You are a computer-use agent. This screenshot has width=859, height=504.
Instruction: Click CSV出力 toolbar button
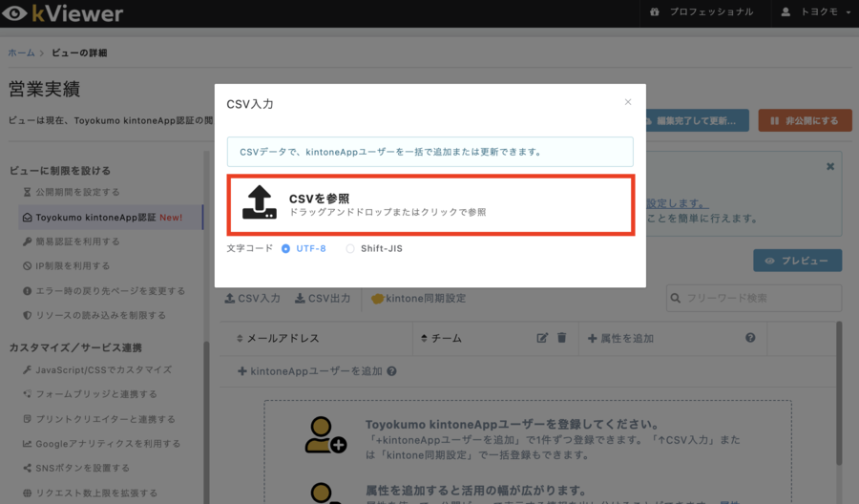point(323,299)
